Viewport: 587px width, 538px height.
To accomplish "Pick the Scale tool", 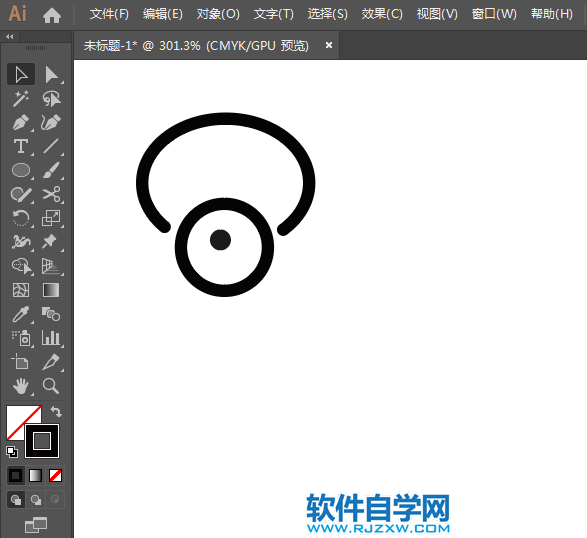I will click(x=51, y=218).
